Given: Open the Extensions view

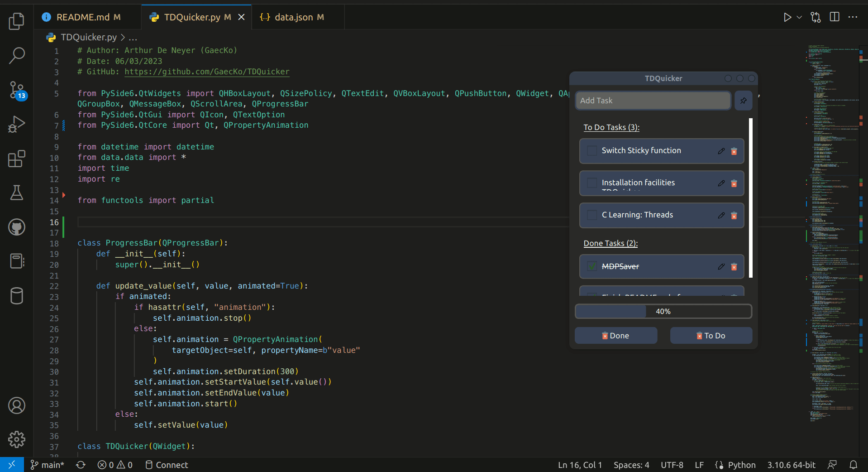Looking at the screenshot, I should click(x=17, y=159).
